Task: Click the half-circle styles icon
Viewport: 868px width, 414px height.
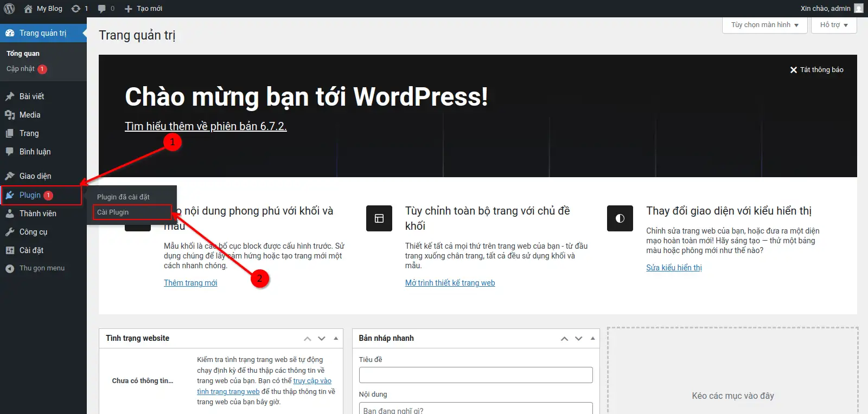Action: coord(620,218)
